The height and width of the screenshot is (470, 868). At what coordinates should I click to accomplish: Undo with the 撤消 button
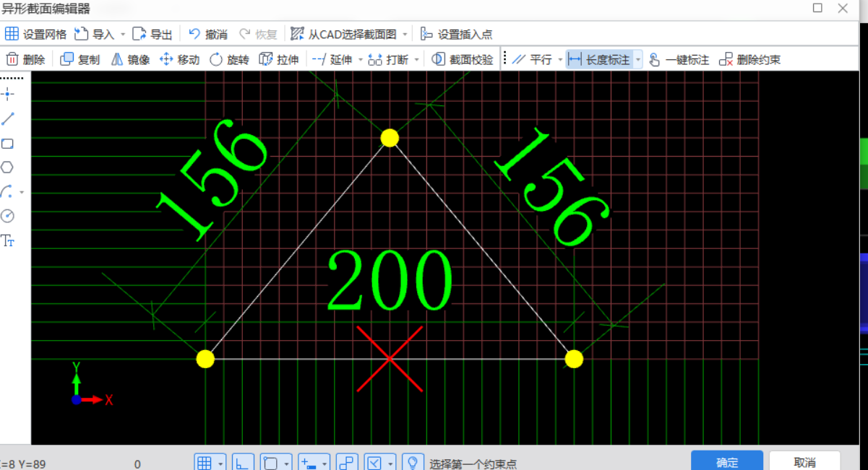coord(207,34)
